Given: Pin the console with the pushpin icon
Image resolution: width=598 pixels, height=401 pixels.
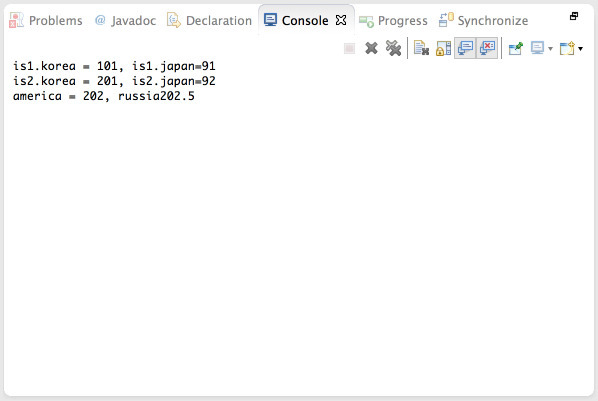Looking at the screenshot, I should [516, 48].
